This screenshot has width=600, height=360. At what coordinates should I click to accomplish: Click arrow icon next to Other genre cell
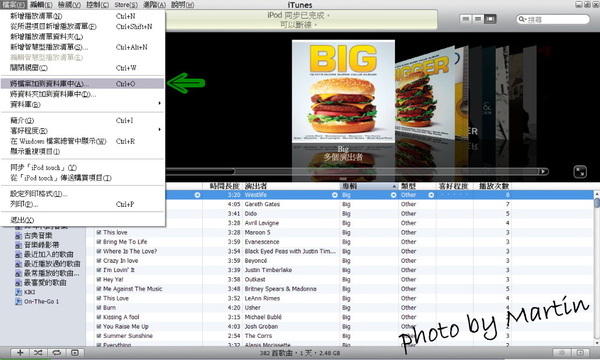coord(431,195)
